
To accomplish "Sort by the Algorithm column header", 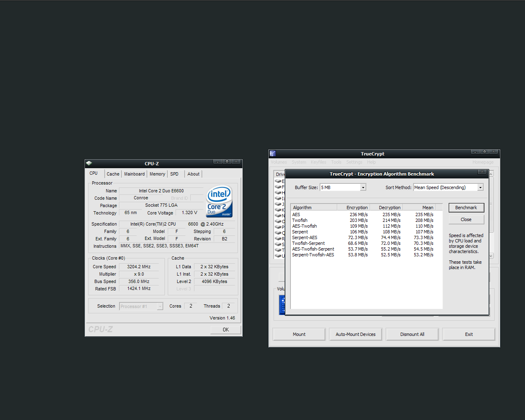I will pyautogui.click(x=314, y=208).
